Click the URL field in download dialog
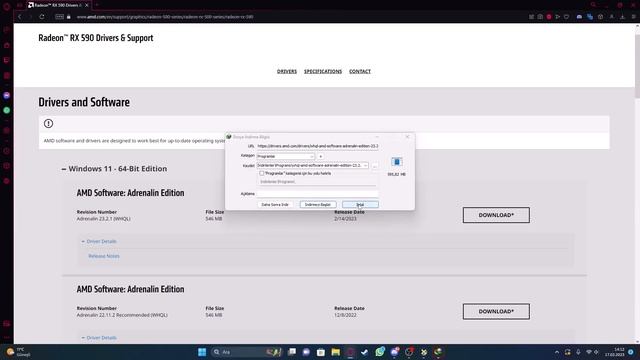This screenshot has height=360, width=640. coord(318,146)
